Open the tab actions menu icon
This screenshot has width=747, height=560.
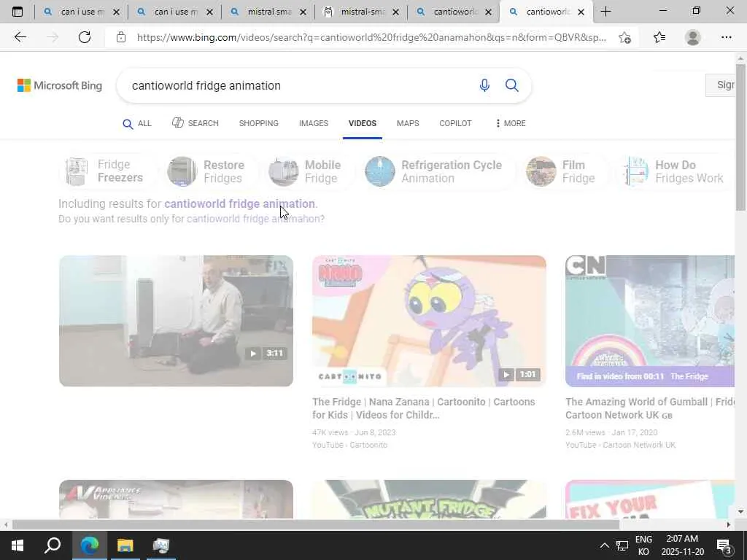tap(18, 12)
